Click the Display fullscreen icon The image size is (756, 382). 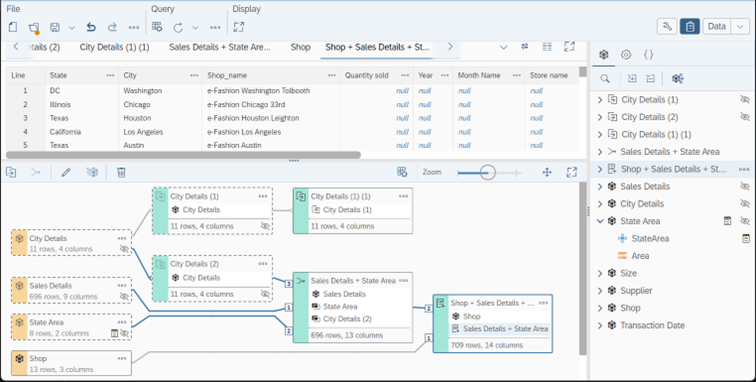tap(239, 27)
